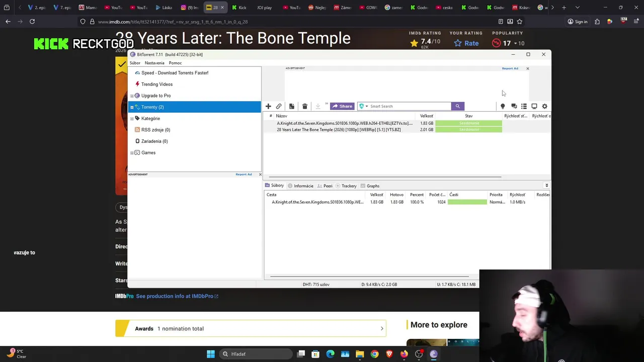Open Trending Videos in the sidebar
Screen dimensions: 644x362
[x=156, y=84]
